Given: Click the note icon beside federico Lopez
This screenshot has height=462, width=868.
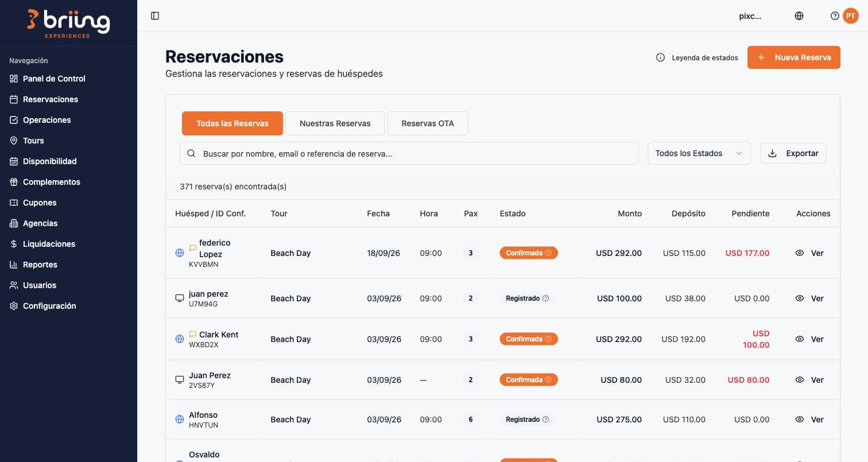Looking at the screenshot, I should pyautogui.click(x=193, y=249).
